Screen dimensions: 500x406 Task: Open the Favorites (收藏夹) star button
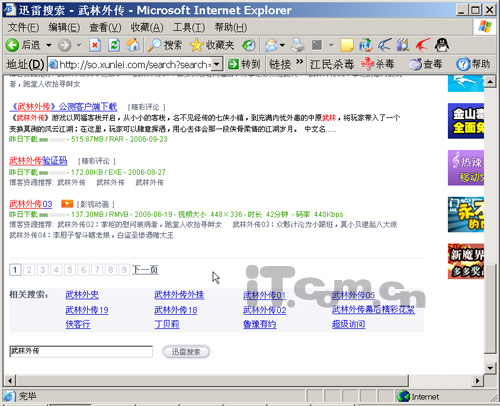coord(212,45)
